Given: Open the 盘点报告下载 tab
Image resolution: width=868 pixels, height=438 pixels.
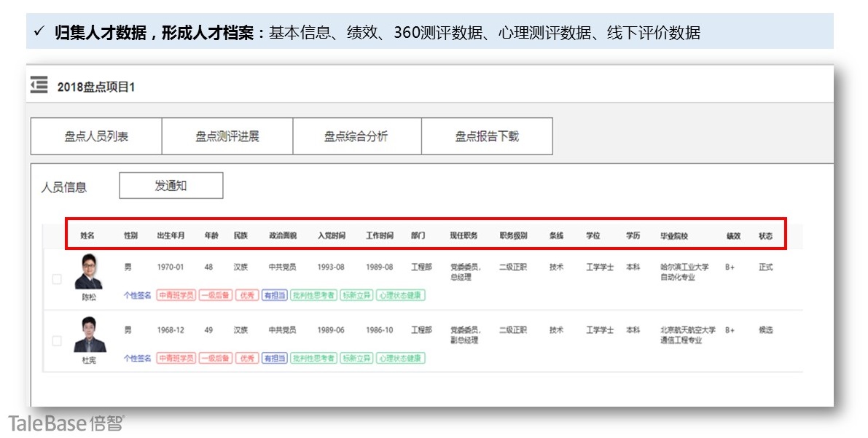Looking at the screenshot, I should (487, 136).
